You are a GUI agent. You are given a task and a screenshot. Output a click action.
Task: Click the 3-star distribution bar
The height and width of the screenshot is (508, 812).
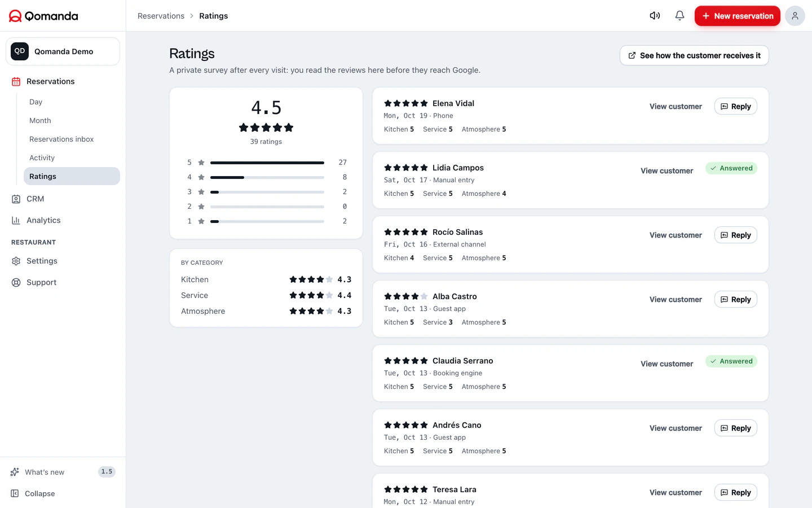click(267, 192)
